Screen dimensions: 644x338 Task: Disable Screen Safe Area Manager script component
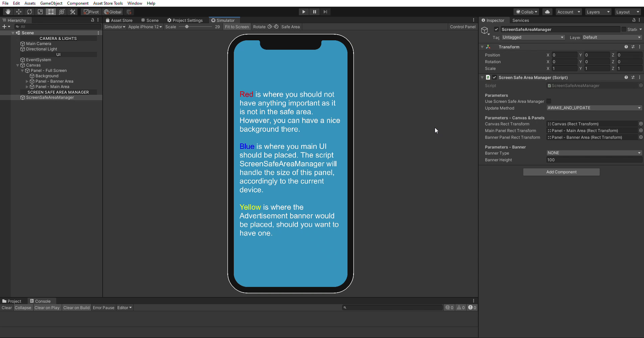click(x=494, y=77)
